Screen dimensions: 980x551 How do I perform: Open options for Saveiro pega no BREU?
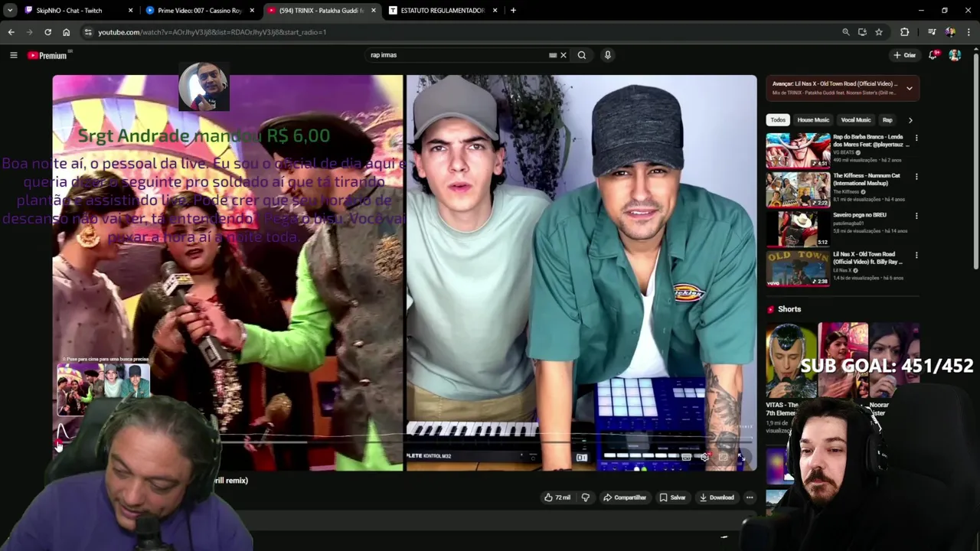coord(916,216)
